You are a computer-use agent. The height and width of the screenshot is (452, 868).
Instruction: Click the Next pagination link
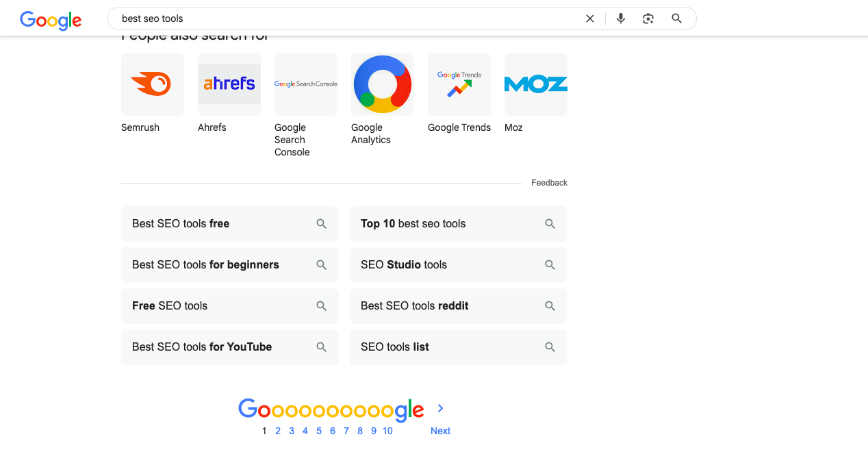pos(440,431)
